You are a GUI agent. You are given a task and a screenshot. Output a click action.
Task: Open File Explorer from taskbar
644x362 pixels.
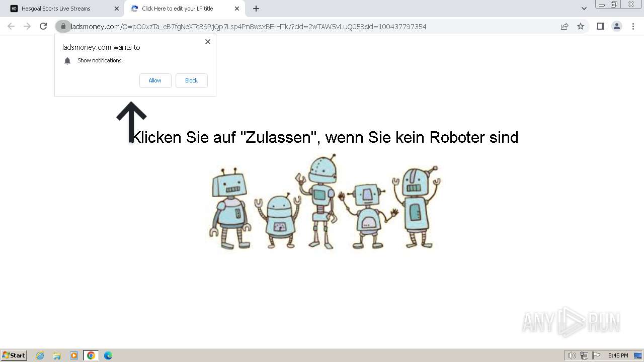pyautogui.click(x=57, y=355)
